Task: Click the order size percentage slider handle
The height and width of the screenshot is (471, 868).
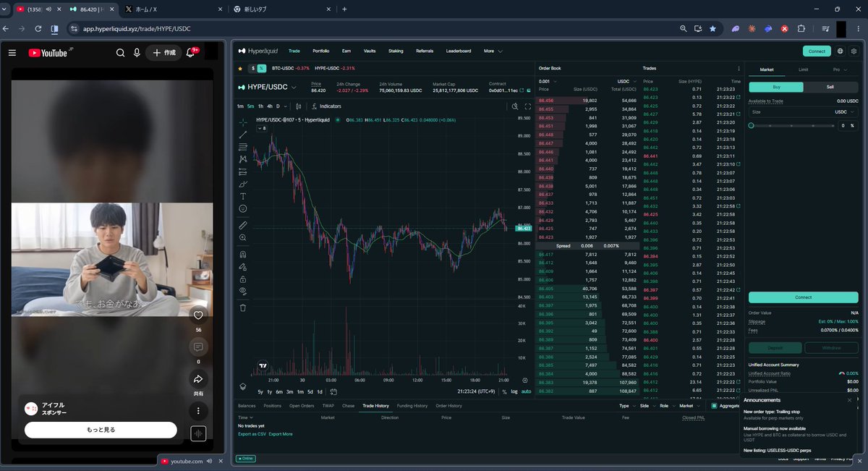Action: tap(752, 125)
